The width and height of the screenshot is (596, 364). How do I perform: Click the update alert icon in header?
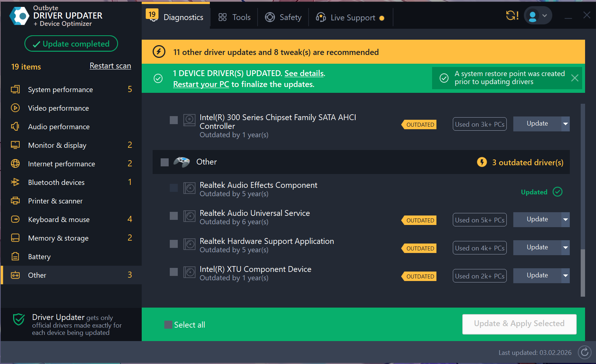(x=512, y=16)
